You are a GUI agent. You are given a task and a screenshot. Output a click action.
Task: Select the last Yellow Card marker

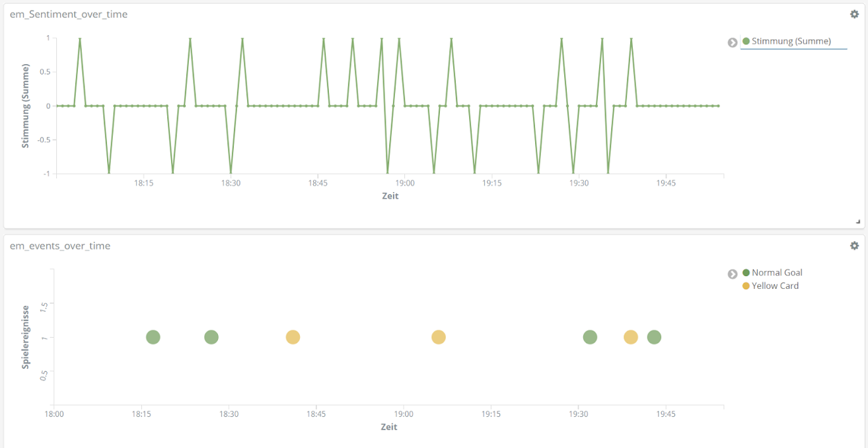click(x=631, y=337)
